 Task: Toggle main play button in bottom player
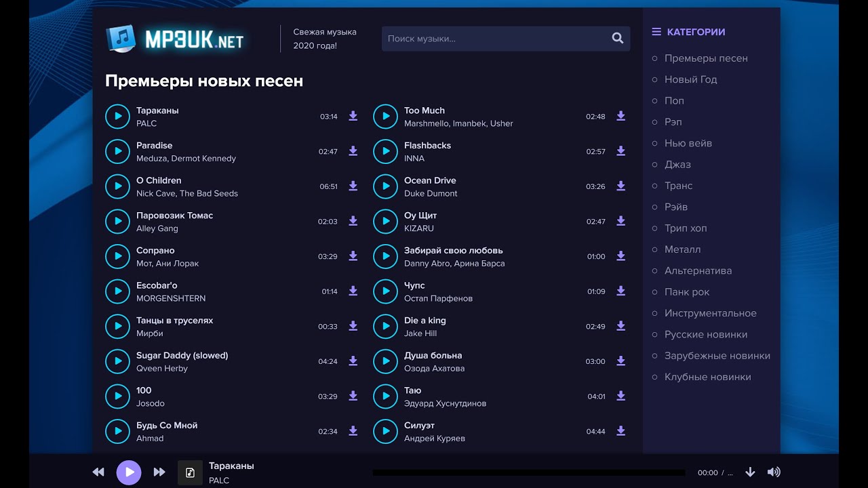coord(129,472)
